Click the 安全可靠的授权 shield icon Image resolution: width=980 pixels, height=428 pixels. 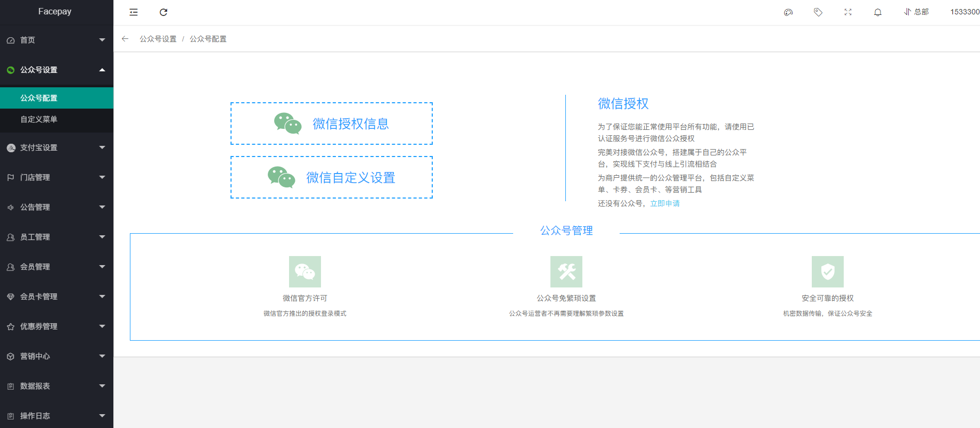click(x=828, y=271)
